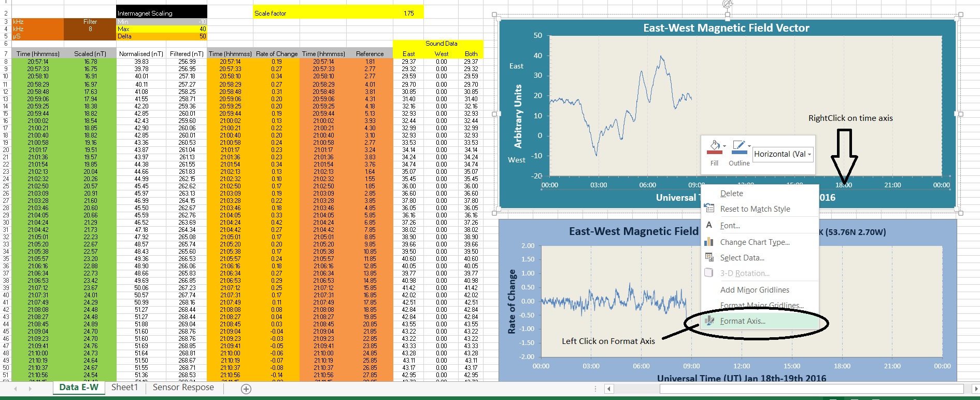Click the greyed 3-D Rotation... entry

tap(745, 273)
